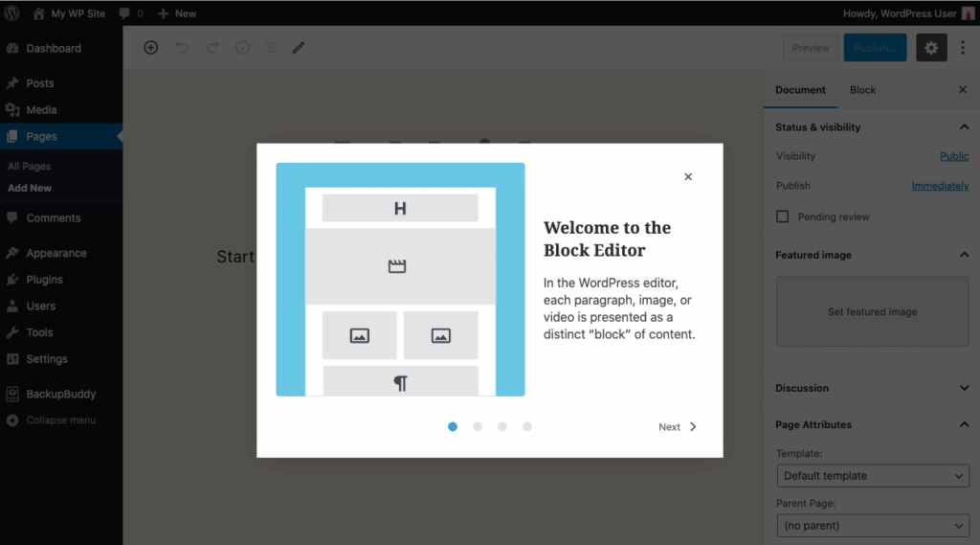Open the New content menu
This screenshot has height=545, width=980.
pyautogui.click(x=177, y=13)
